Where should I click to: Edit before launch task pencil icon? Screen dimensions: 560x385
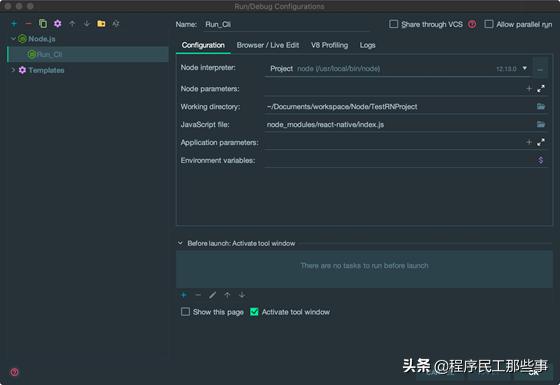pos(212,295)
